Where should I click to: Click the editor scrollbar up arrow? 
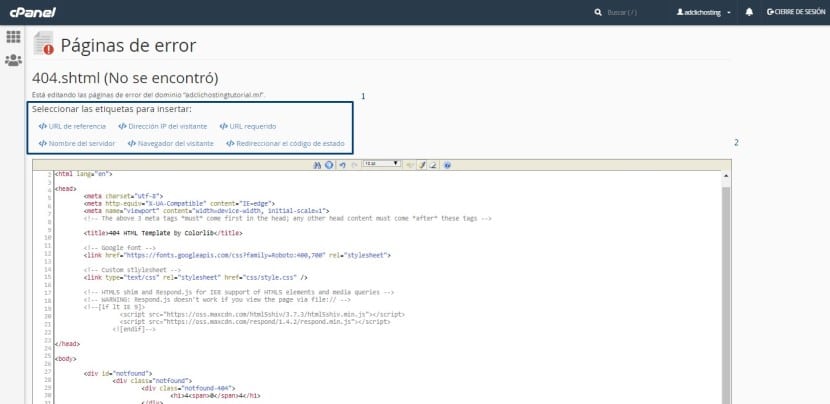click(726, 176)
